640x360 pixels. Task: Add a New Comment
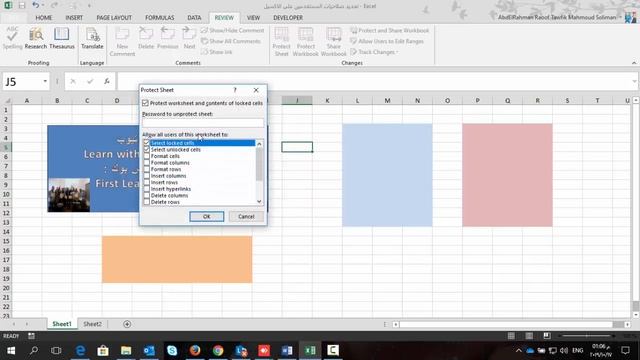coord(122,42)
